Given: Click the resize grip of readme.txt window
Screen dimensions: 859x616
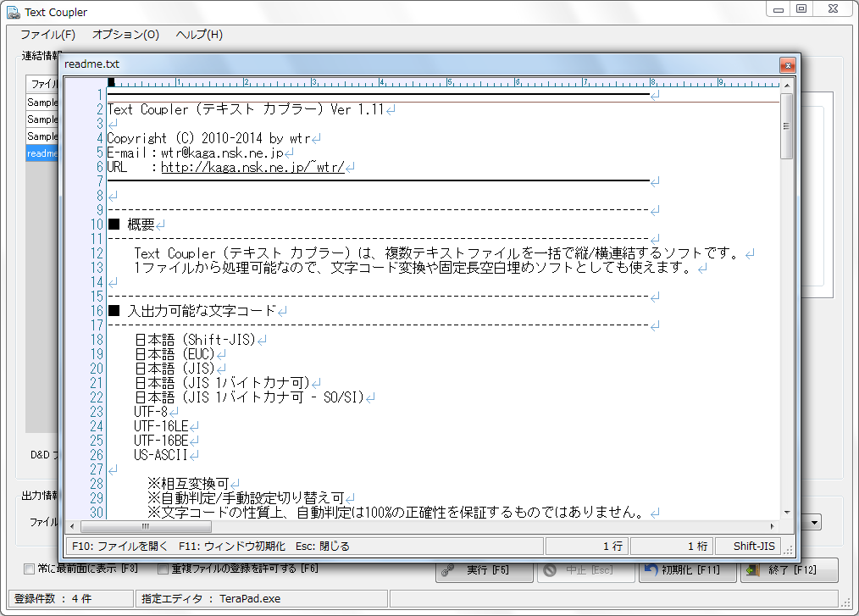Looking at the screenshot, I should pos(791,550).
